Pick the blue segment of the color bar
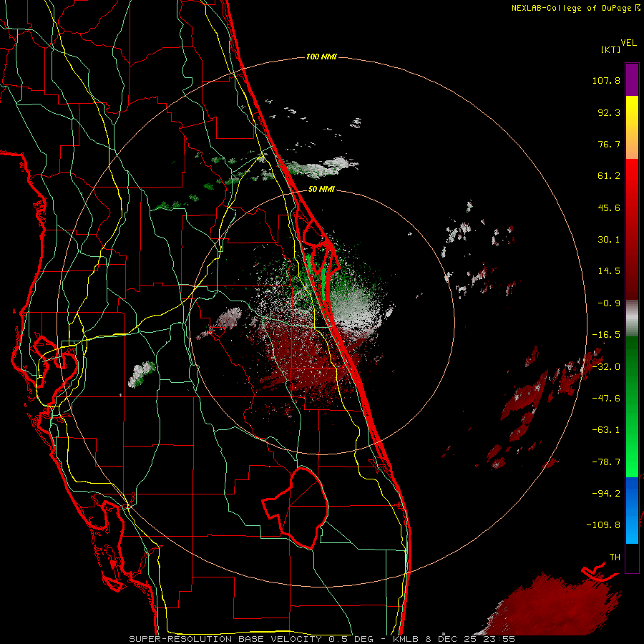 (632, 510)
